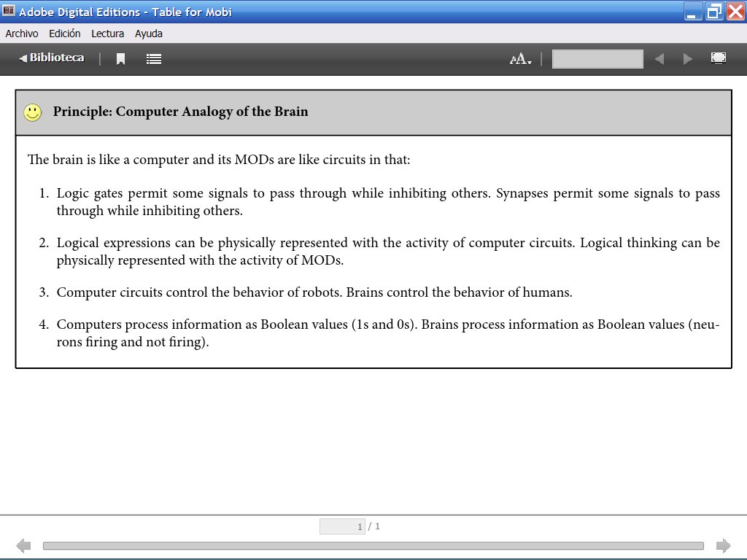Open the table of contents panel icon
This screenshot has height=560, width=747.
click(153, 59)
